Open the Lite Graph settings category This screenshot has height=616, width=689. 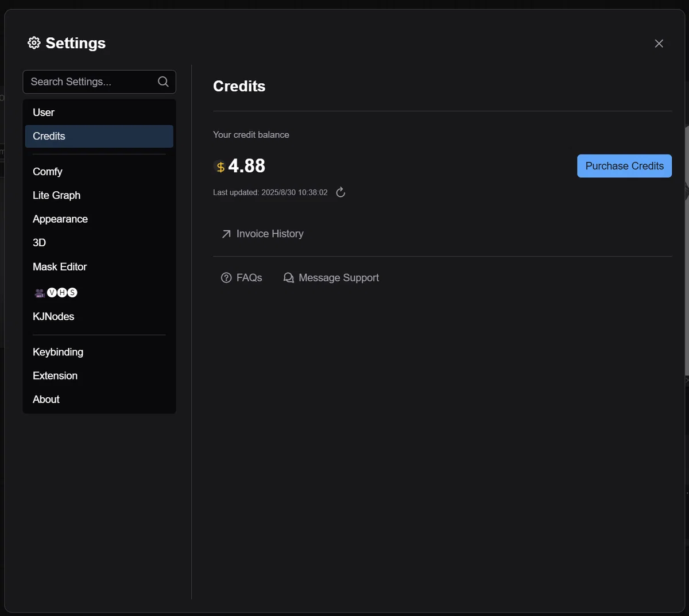point(99,195)
